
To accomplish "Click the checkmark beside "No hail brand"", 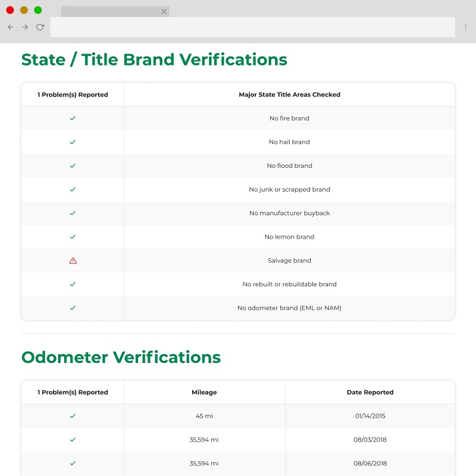I will [72, 142].
